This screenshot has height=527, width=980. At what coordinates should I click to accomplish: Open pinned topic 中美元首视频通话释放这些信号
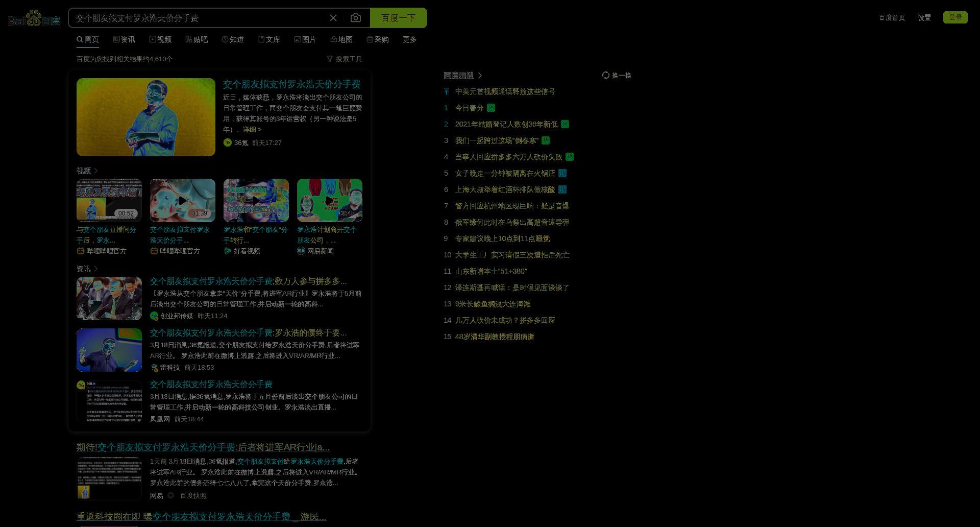505,91
